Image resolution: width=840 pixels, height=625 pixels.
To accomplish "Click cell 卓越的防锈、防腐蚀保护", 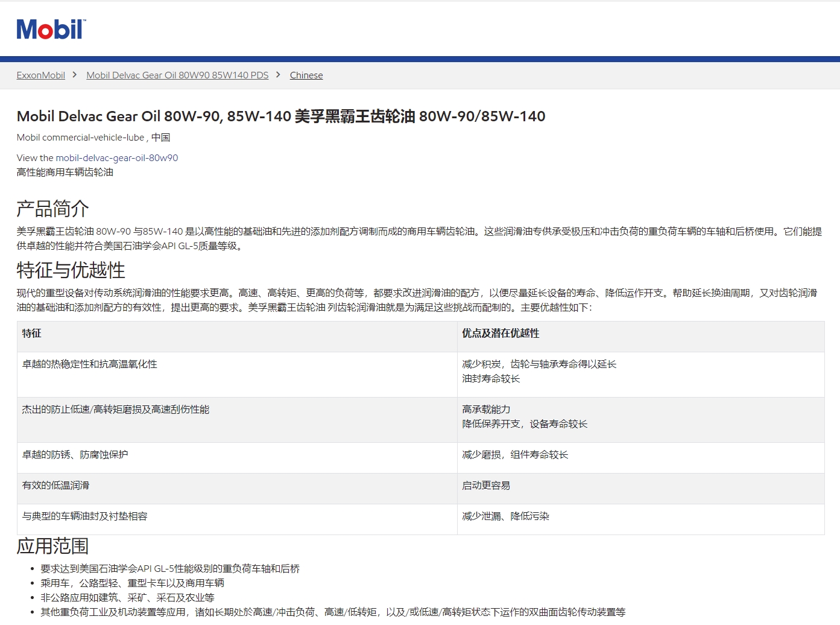I will (x=237, y=458).
